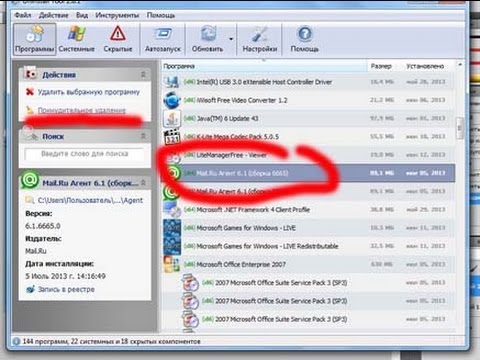Collapse the Поиск panel
This screenshot has width=480, height=360.
(x=143, y=136)
